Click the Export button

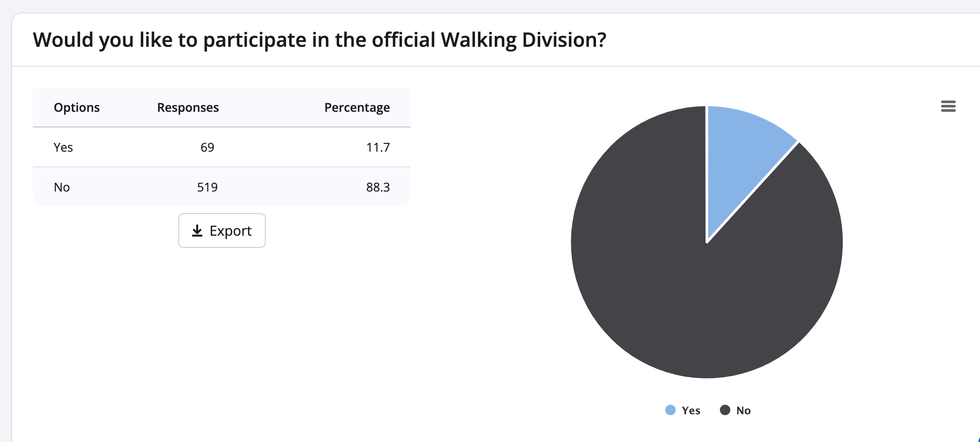222,231
